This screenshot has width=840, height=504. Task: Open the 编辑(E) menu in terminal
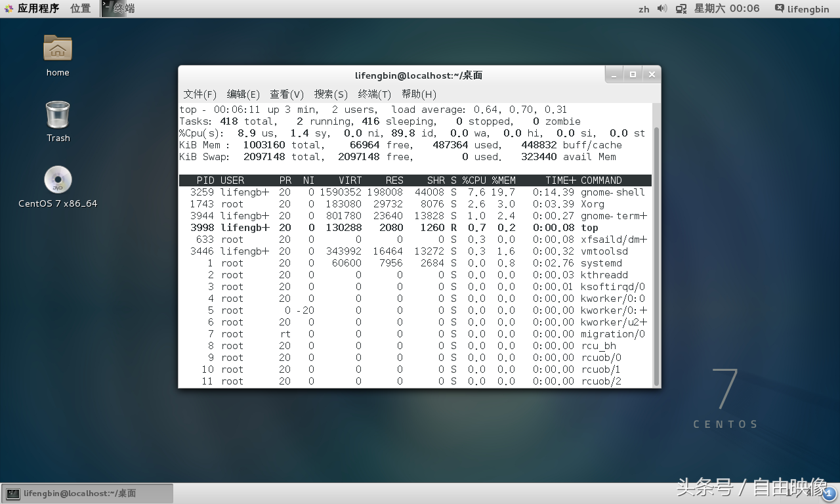click(x=243, y=94)
